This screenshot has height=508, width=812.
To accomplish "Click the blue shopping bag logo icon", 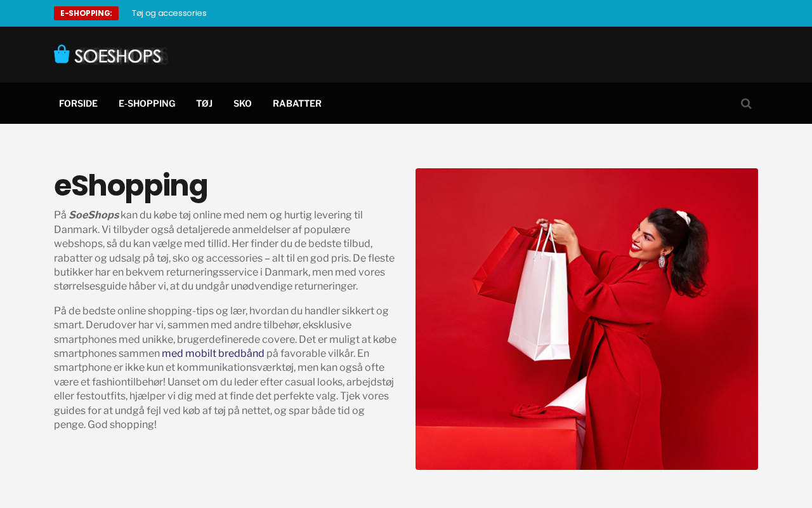I will tap(62, 54).
